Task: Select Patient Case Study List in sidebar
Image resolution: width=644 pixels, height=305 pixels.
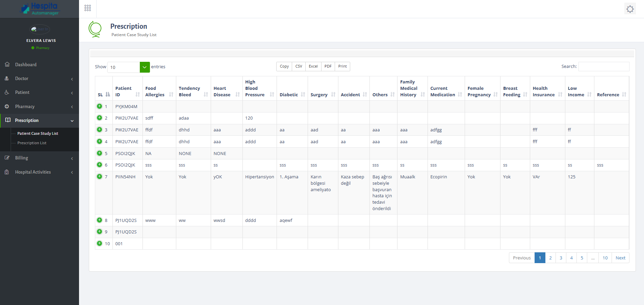Action: click(x=37, y=133)
